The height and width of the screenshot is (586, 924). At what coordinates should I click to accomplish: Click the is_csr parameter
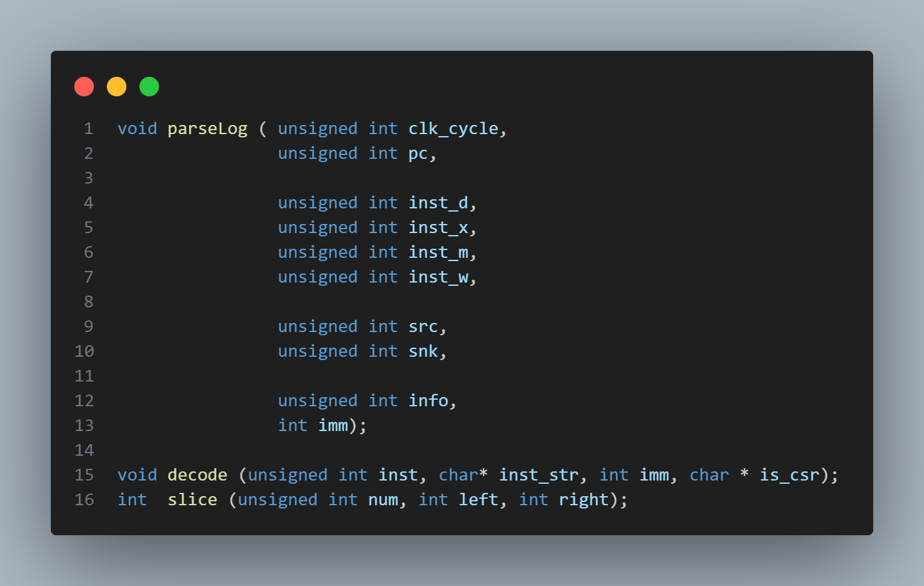point(790,475)
